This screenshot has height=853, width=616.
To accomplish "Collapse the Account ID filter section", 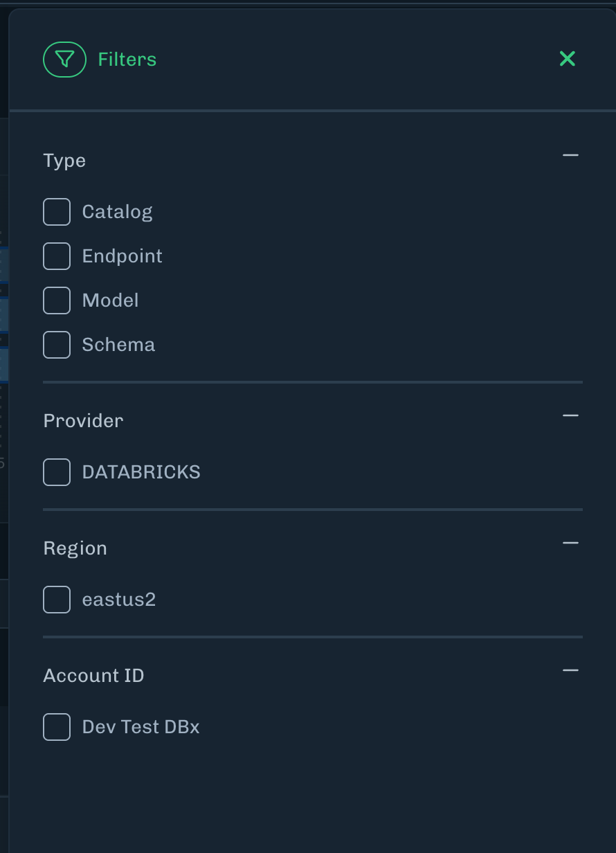I will tap(570, 670).
